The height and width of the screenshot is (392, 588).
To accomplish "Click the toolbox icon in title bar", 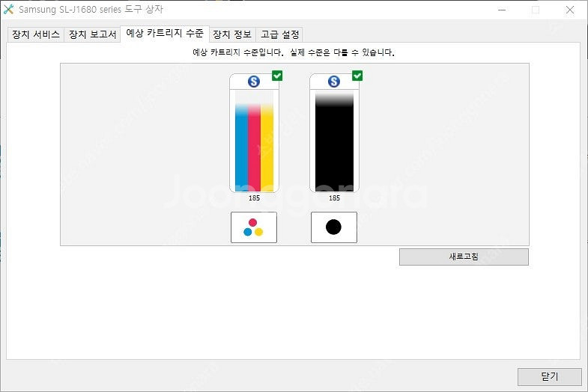I will 8,10.
